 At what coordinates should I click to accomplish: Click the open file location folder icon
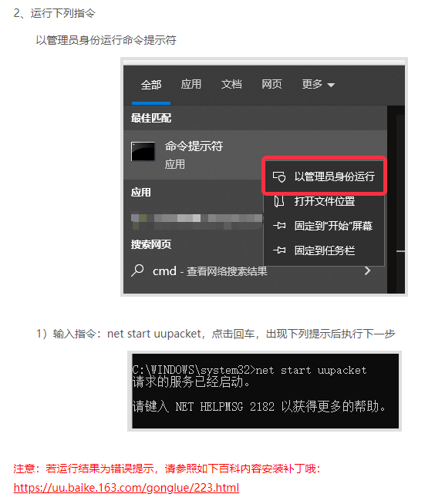279,201
